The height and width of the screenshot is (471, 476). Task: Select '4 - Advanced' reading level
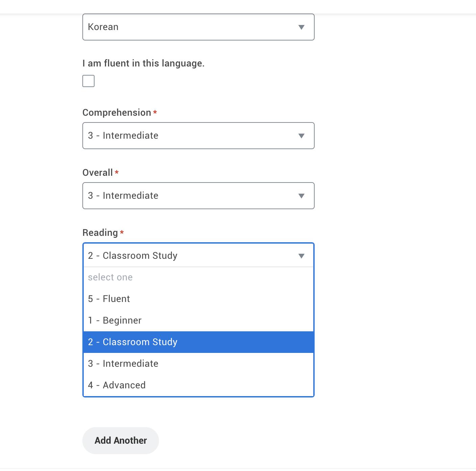pyautogui.click(x=117, y=385)
